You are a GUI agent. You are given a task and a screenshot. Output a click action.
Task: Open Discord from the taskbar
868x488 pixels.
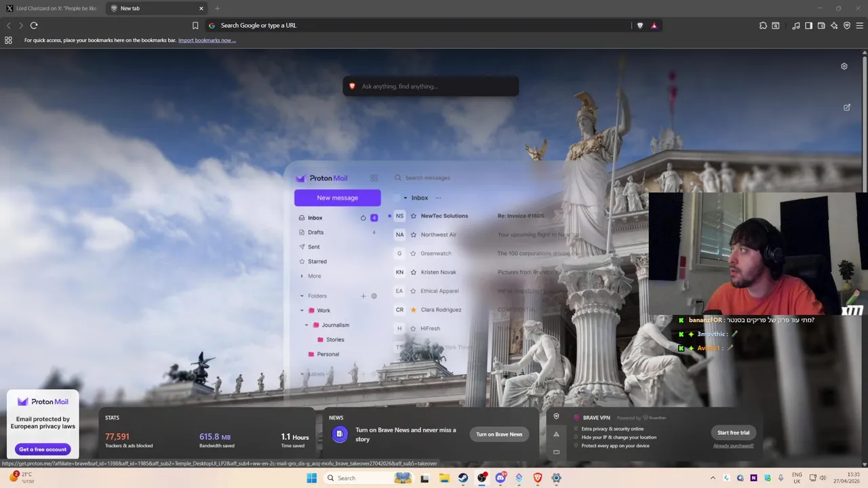point(500,478)
